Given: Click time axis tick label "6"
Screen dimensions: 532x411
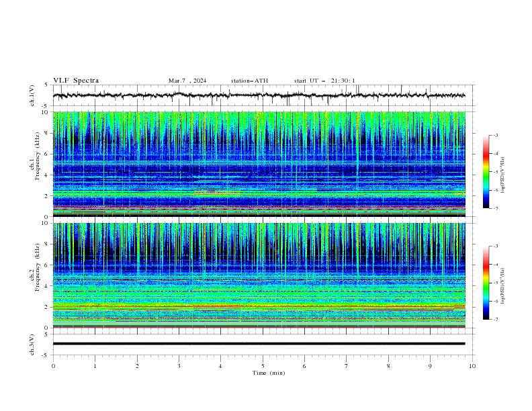Looking at the screenshot, I should click(305, 366).
